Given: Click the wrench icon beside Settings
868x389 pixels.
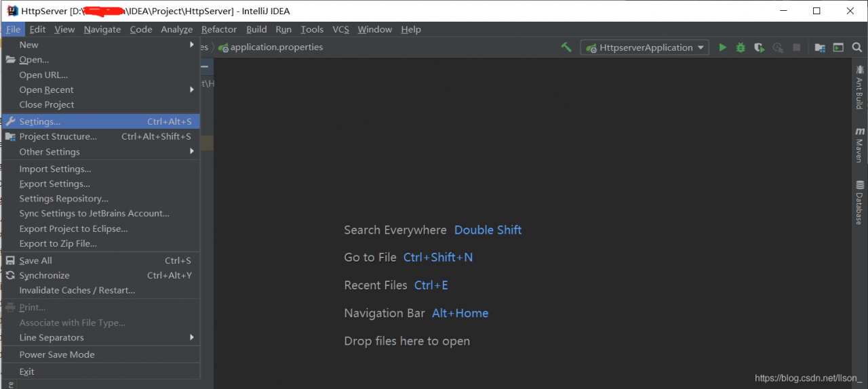Looking at the screenshot, I should click(10, 121).
